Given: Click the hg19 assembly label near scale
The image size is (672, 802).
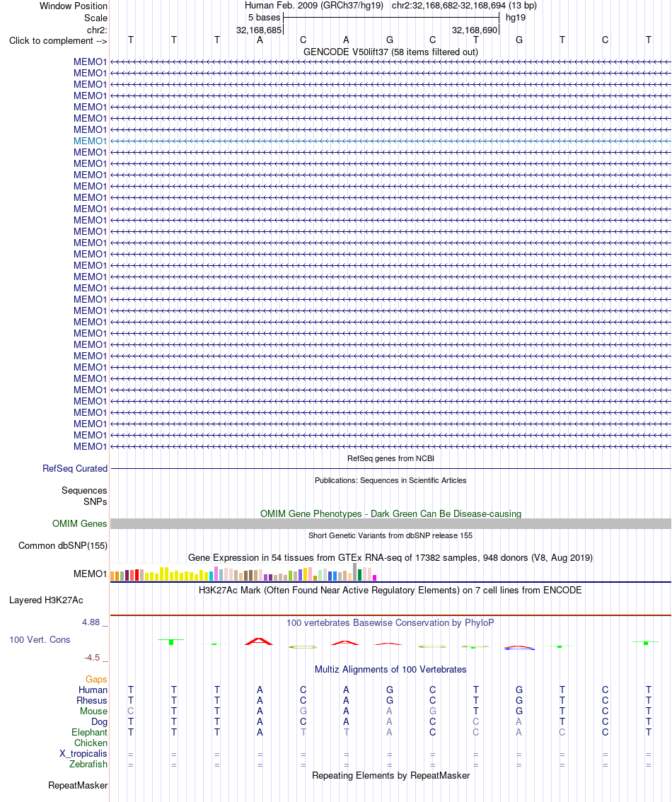Looking at the screenshot, I should (x=516, y=18).
